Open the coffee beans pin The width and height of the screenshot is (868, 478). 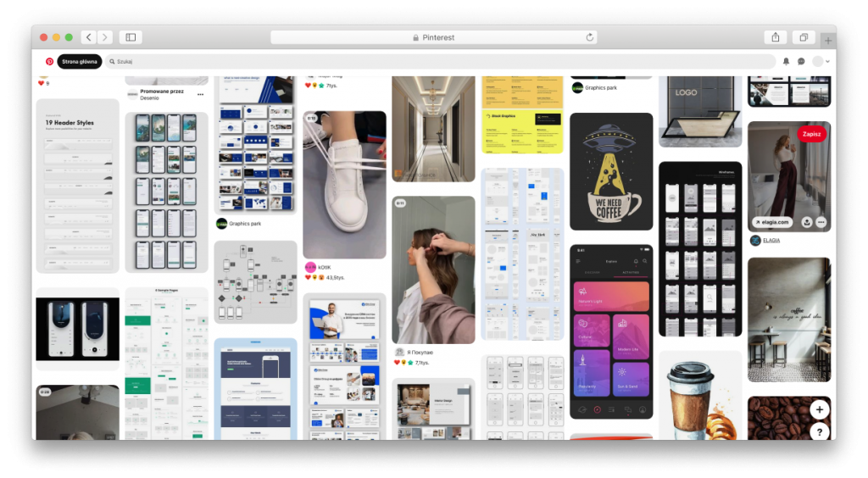(789, 419)
